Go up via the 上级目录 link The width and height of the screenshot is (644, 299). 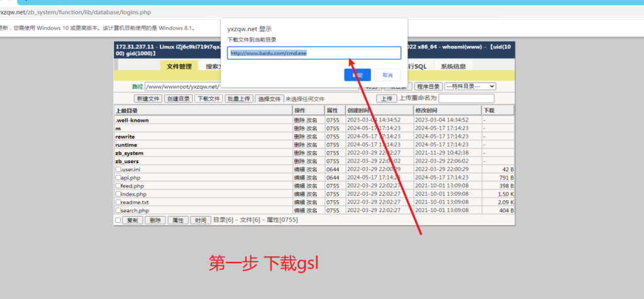[126, 111]
